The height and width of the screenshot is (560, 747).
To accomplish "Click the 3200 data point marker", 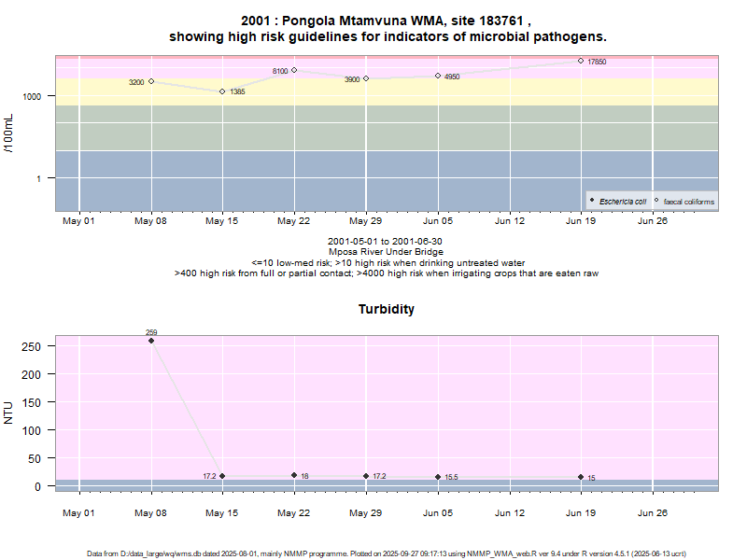I will coord(151,81).
